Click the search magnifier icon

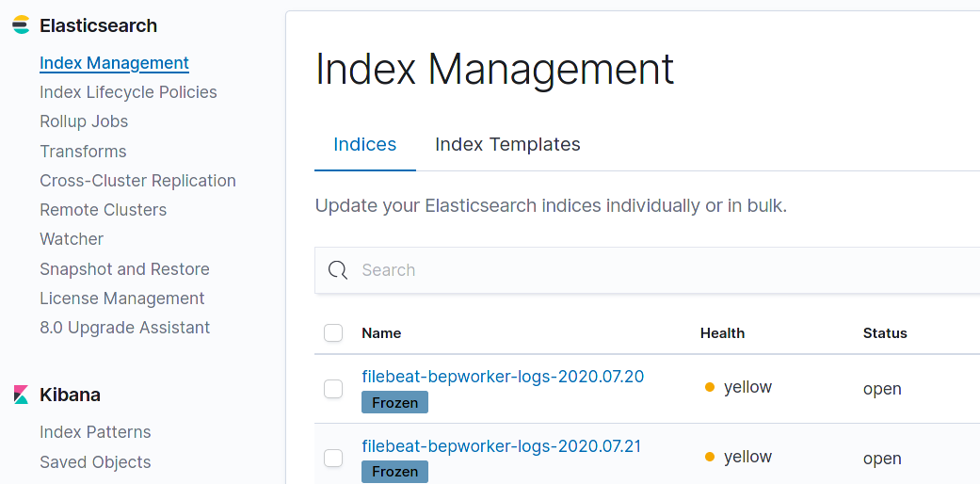[338, 270]
